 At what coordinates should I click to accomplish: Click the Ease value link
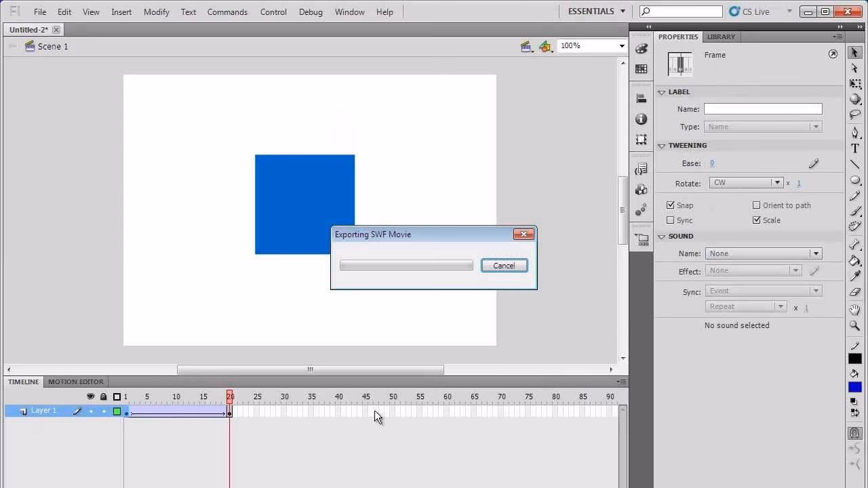(x=712, y=163)
